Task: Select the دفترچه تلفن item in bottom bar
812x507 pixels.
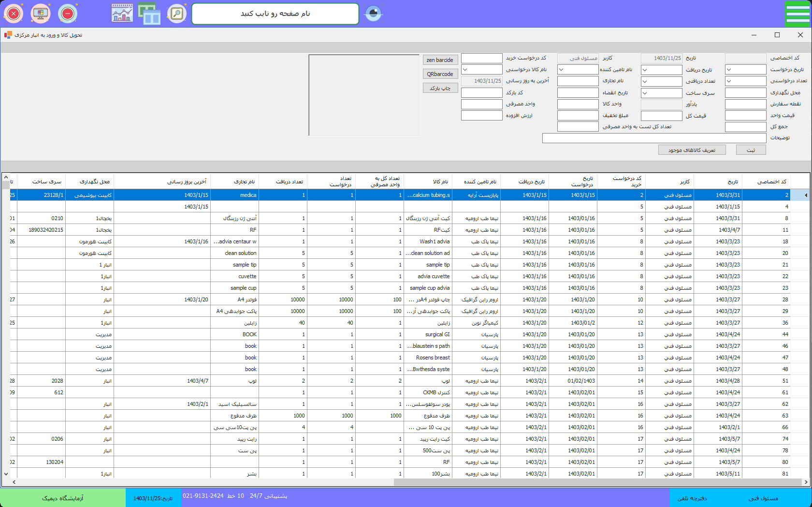Action: point(692,498)
